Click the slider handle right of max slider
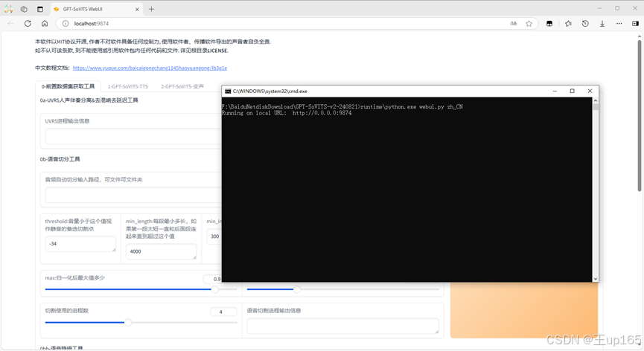Screen dimensions: 644x351 (x=297, y=289)
